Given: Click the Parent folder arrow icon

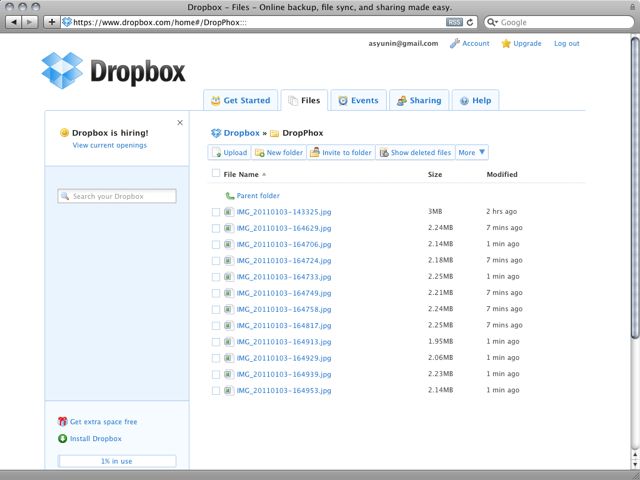Looking at the screenshot, I should pos(230,196).
